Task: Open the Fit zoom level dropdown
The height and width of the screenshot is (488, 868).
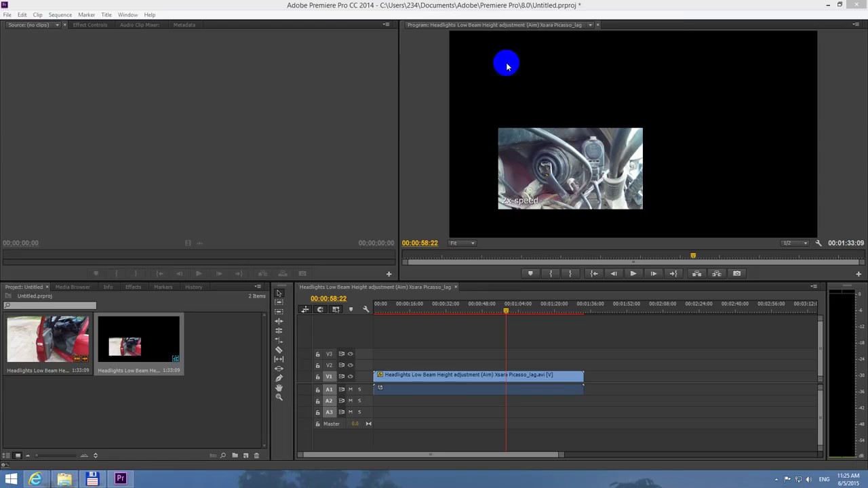Action: click(462, 243)
